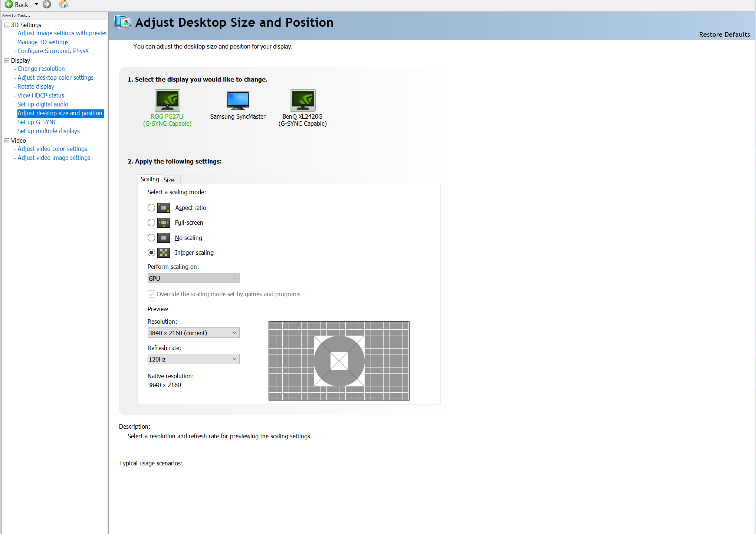
Task: Toggle Override the scaling mode checkbox
Action: [x=151, y=294]
